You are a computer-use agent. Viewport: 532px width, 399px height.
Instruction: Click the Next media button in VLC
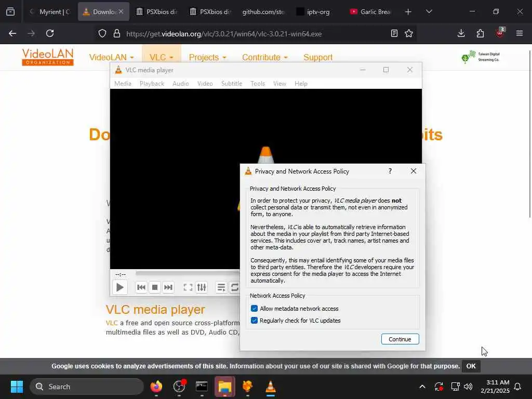[x=168, y=287]
